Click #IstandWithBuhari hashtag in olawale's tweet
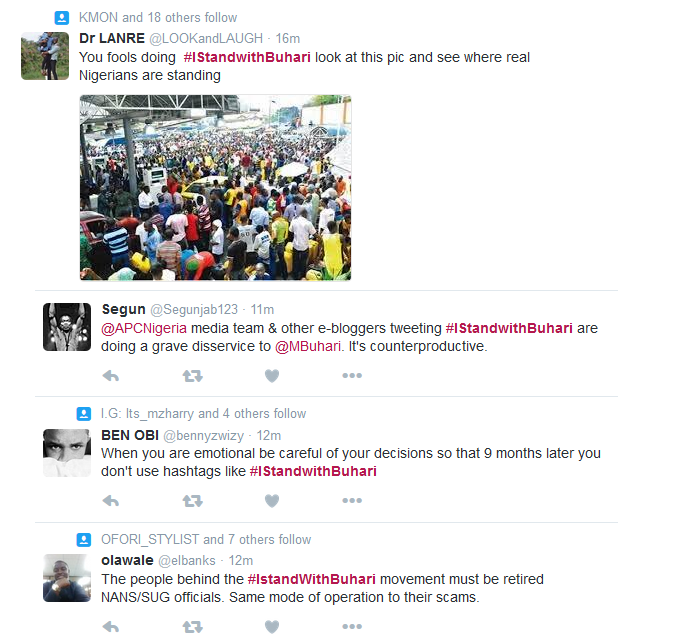Screen dimensions: 691x642 click(x=312, y=579)
